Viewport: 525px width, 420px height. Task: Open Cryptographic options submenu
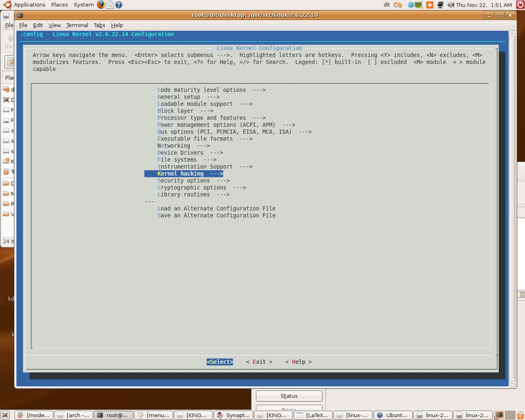pos(201,188)
